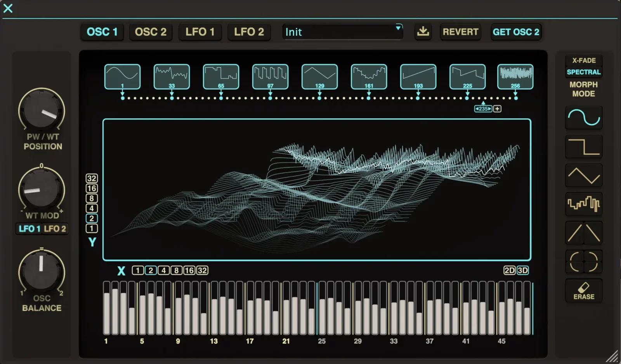Switch to the LFO 1 tab
621x364 pixels.
(200, 32)
